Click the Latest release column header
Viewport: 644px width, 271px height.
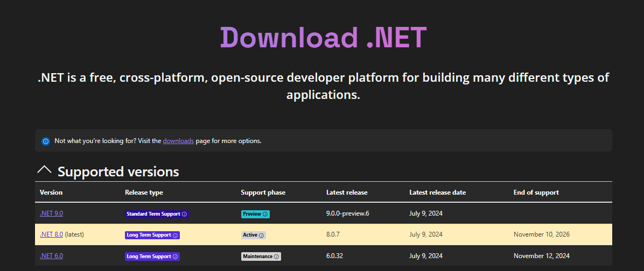point(347,192)
